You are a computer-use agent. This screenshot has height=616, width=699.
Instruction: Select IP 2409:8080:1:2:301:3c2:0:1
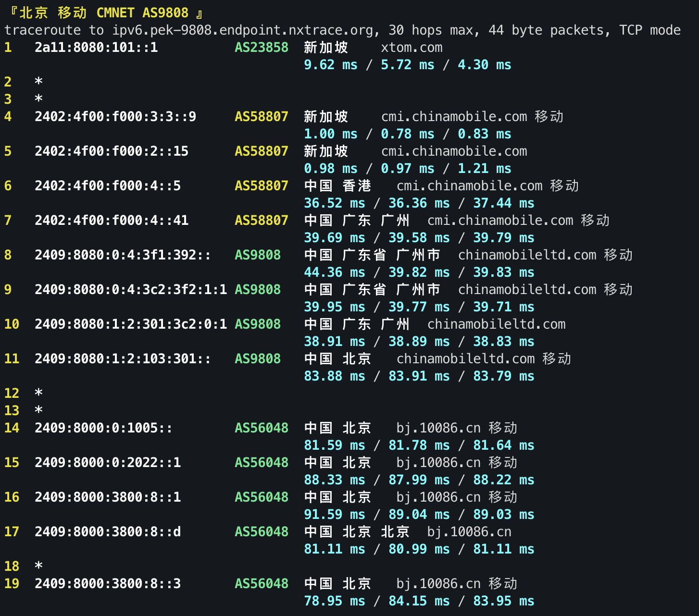click(131, 324)
